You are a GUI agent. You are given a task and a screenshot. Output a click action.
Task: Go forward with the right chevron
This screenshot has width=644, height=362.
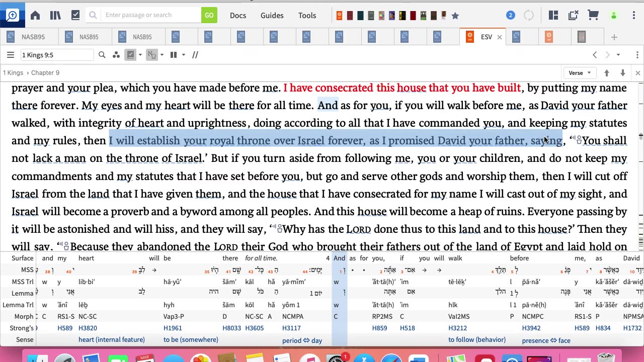pyautogui.click(x=607, y=55)
